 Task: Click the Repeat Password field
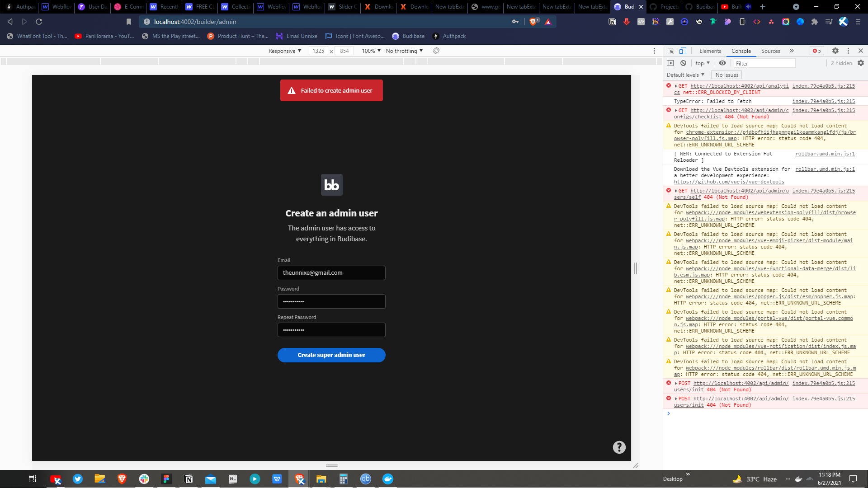331,330
